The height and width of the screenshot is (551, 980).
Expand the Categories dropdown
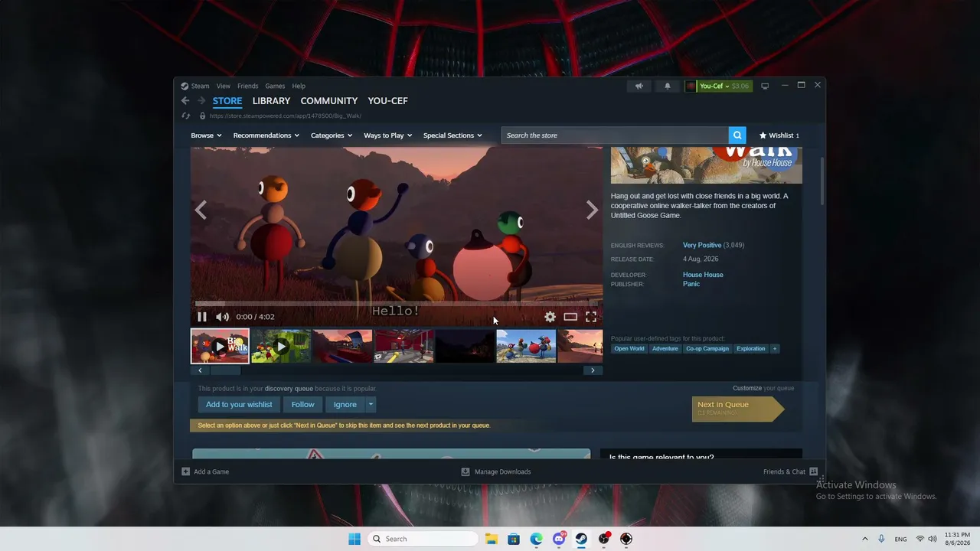tap(332, 135)
